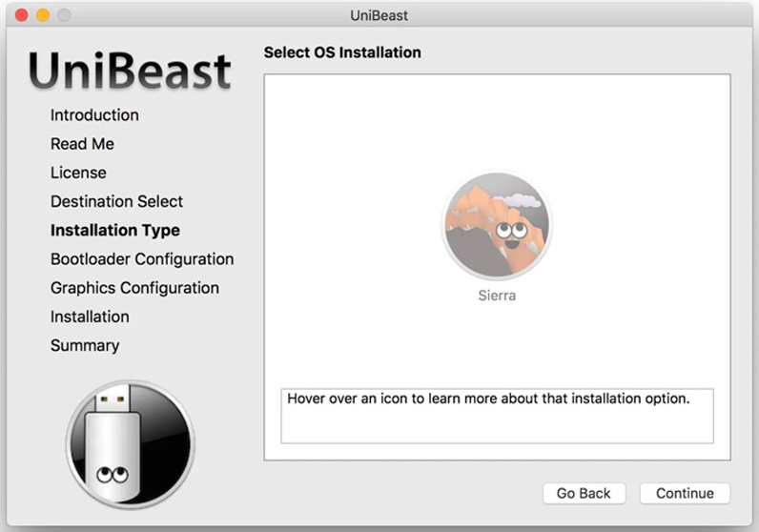Click the Sierra label under the icon
The width and height of the screenshot is (759, 532).
pos(497,296)
